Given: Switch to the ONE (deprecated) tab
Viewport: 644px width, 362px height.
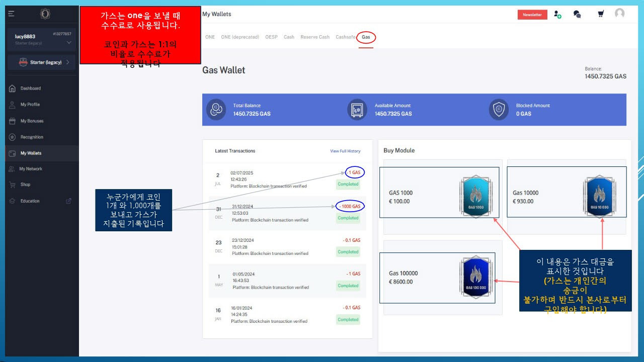Looking at the screenshot, I should coord(240,37).
